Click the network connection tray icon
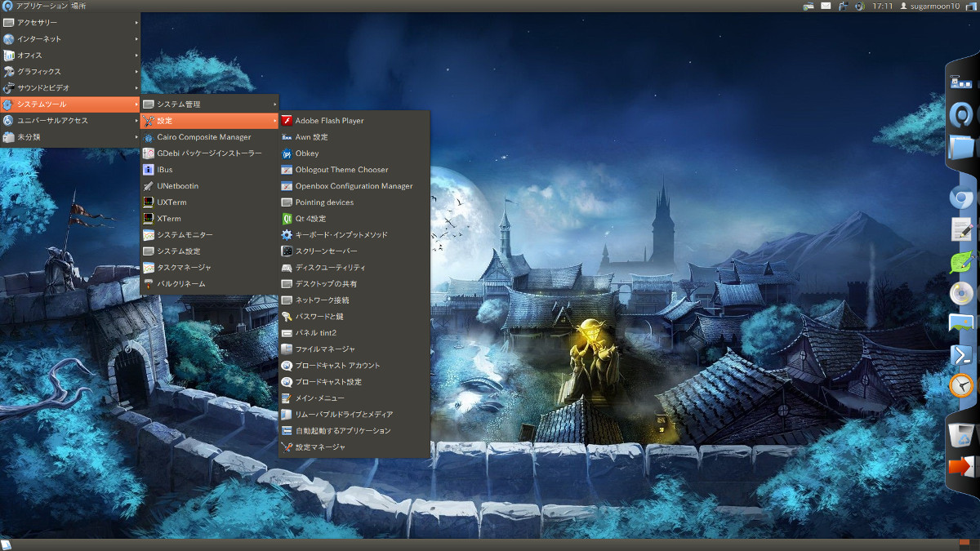This screenshot has height=551, width=980. pyautogui.click(x=808, y=6)
